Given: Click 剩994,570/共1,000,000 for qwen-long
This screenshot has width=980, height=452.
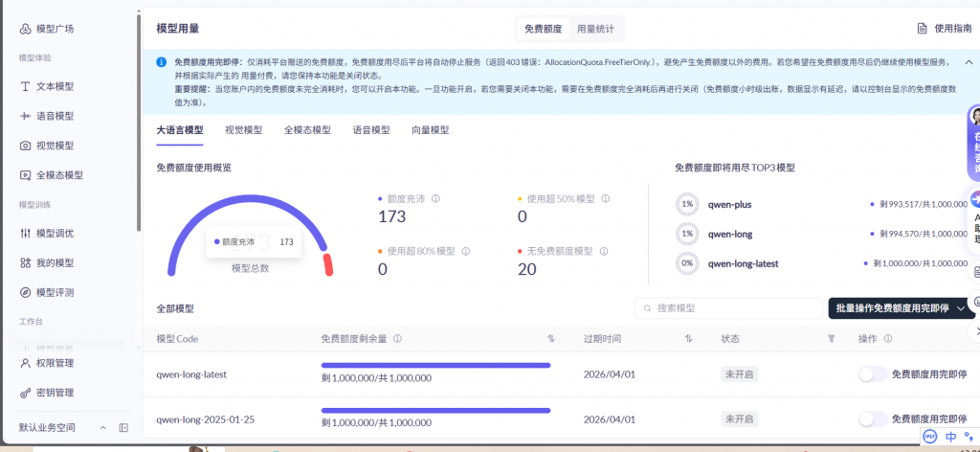Looking at the screenshot, I should pos(924,235).
